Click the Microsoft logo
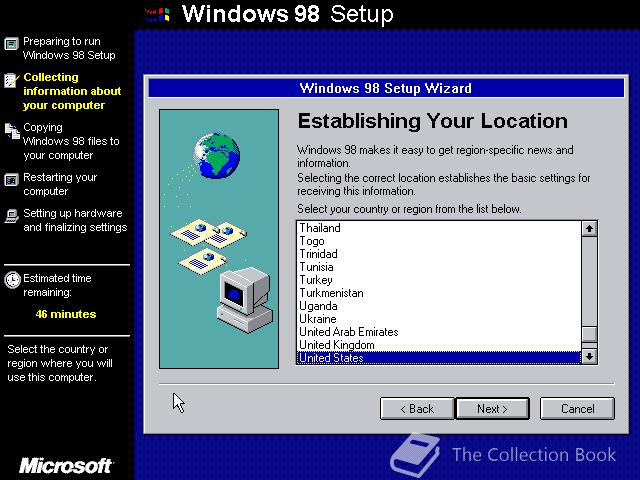This screenshot has height=480, width=640. pyautogui.click(x=66, y=466)
